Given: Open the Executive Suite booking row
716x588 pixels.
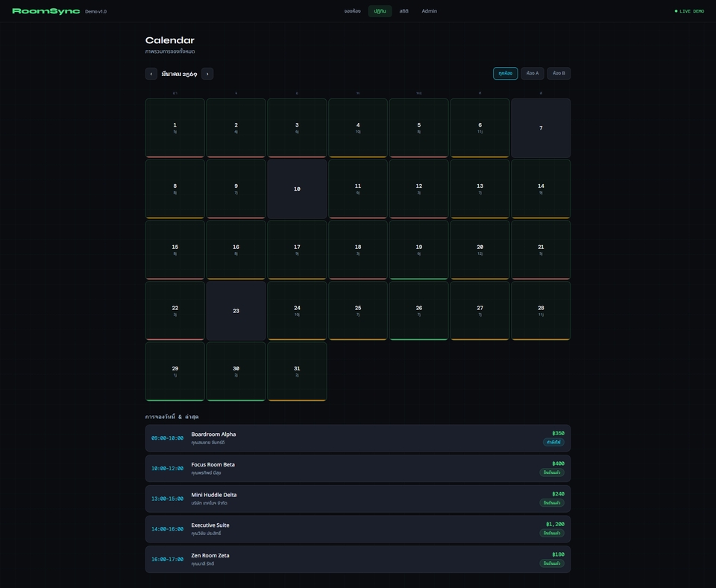Looking at the screenshot, I should [357, 529].
